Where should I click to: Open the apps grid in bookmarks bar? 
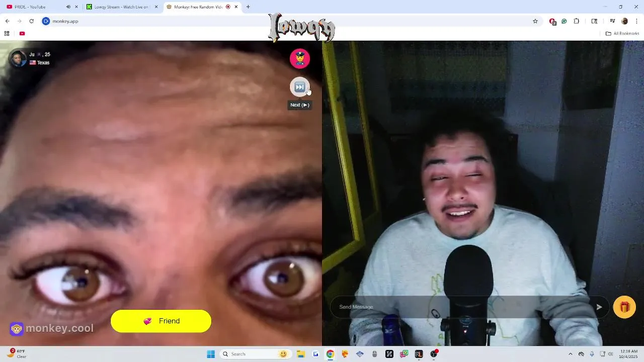[x=7, y=33]
